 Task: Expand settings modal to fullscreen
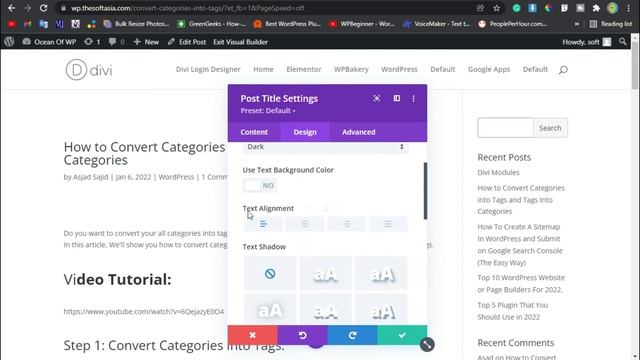click(x=377, y=98)
